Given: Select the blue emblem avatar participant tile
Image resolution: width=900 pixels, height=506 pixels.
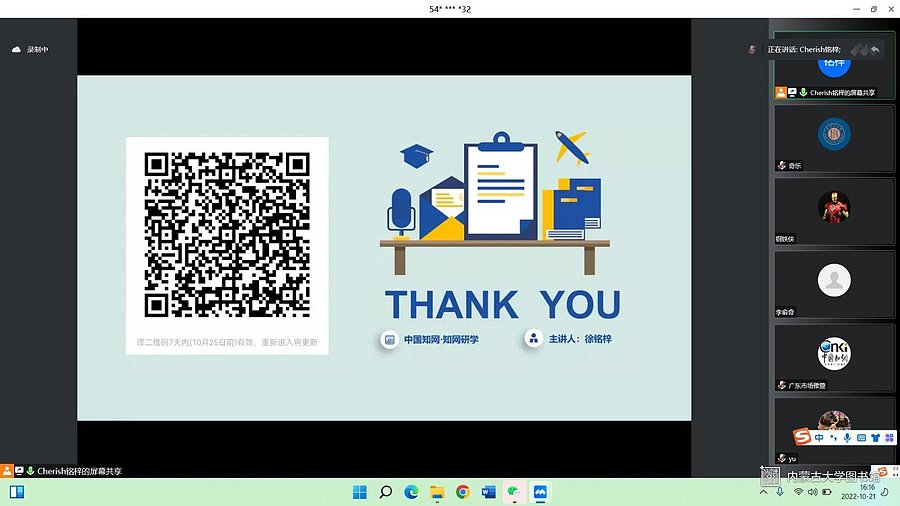Looking at the screenshot, I should 834,138.
